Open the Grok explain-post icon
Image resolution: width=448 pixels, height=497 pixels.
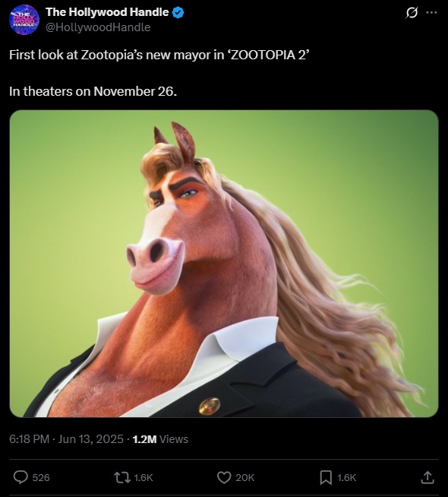pos(412,13)
